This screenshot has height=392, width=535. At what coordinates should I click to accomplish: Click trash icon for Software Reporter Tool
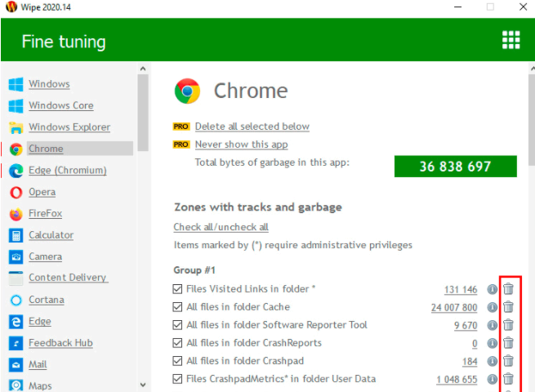coord(508,325)
